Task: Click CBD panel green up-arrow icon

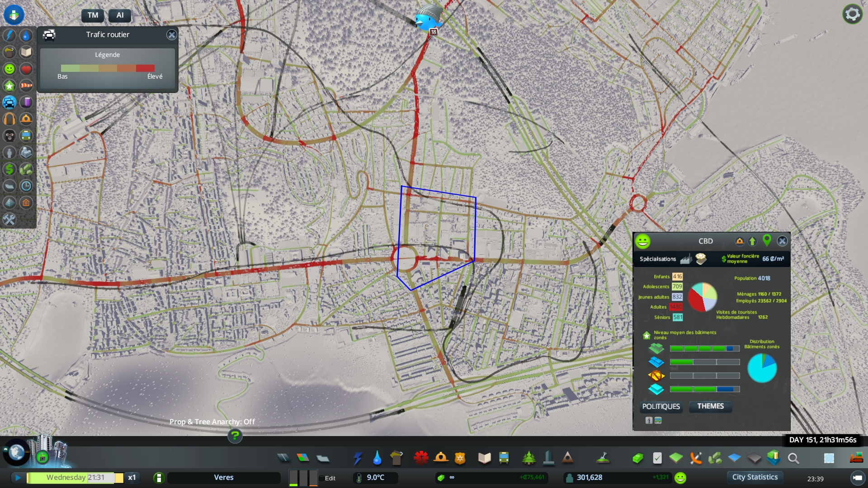Action: 752,241
